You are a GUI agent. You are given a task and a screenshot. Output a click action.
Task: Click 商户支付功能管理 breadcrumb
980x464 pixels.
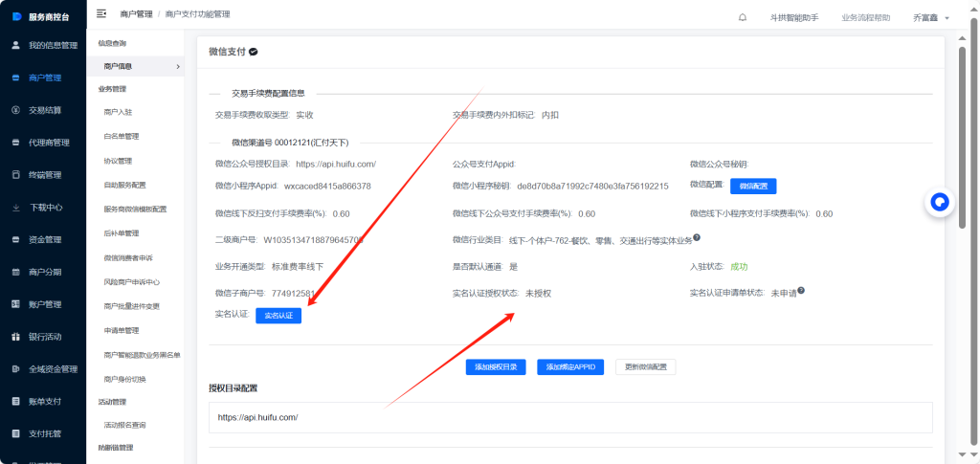(197, 13)
